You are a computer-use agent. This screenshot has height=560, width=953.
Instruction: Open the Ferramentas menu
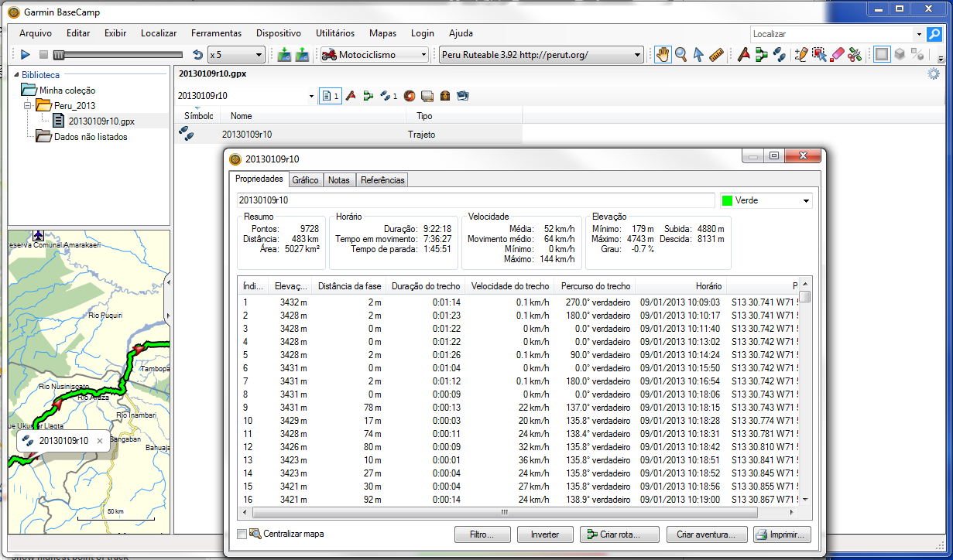216,33
